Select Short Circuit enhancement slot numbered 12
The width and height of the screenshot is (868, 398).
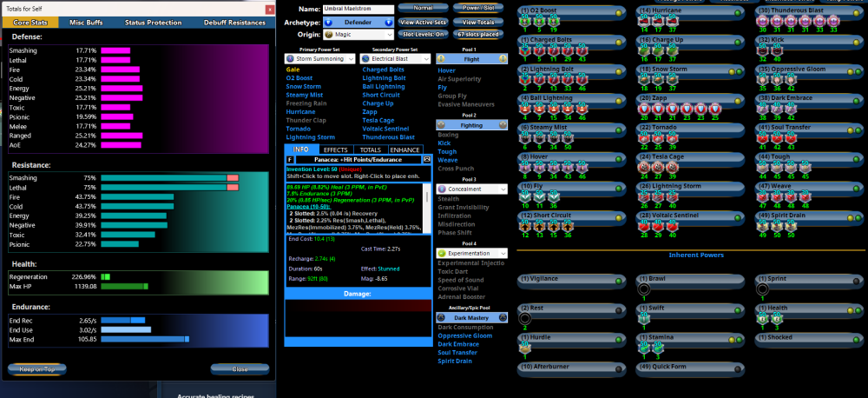point(526,226)
